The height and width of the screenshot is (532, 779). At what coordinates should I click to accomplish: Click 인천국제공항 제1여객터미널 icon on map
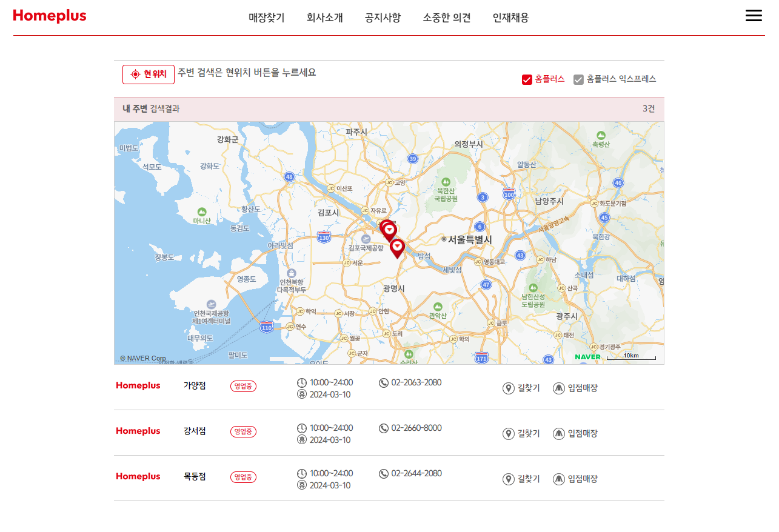click(x=211, y=304)
